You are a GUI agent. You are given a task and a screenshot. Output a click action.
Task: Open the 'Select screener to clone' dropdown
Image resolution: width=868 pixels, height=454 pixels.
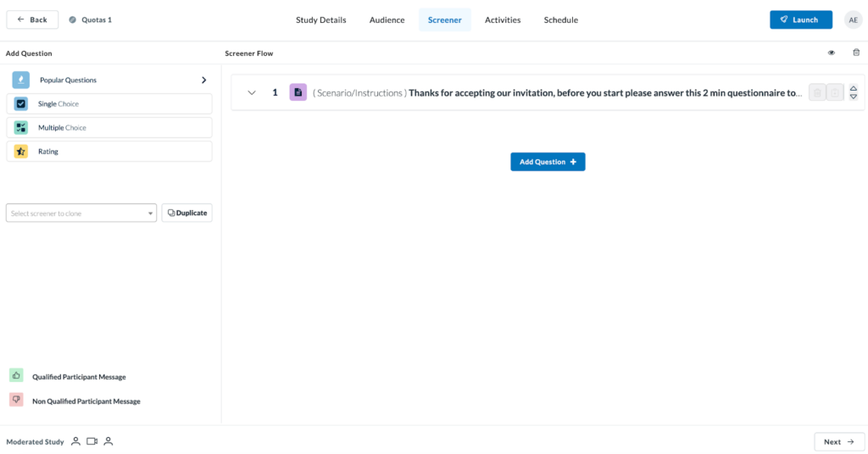(x=81, y=213)
